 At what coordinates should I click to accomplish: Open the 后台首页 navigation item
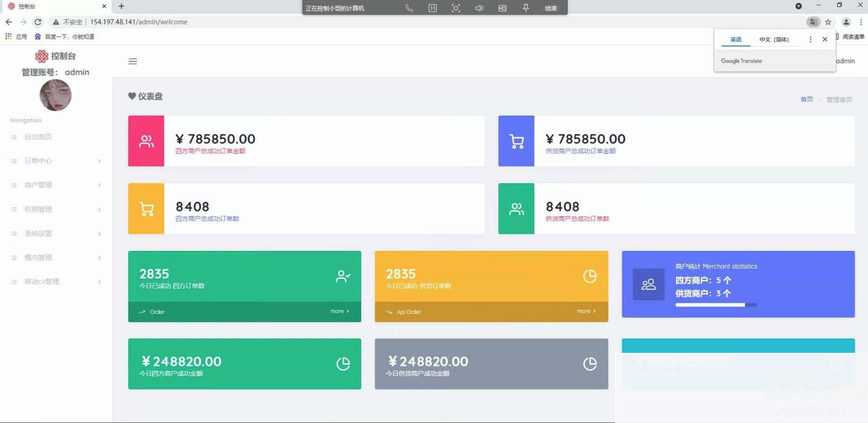38,137
